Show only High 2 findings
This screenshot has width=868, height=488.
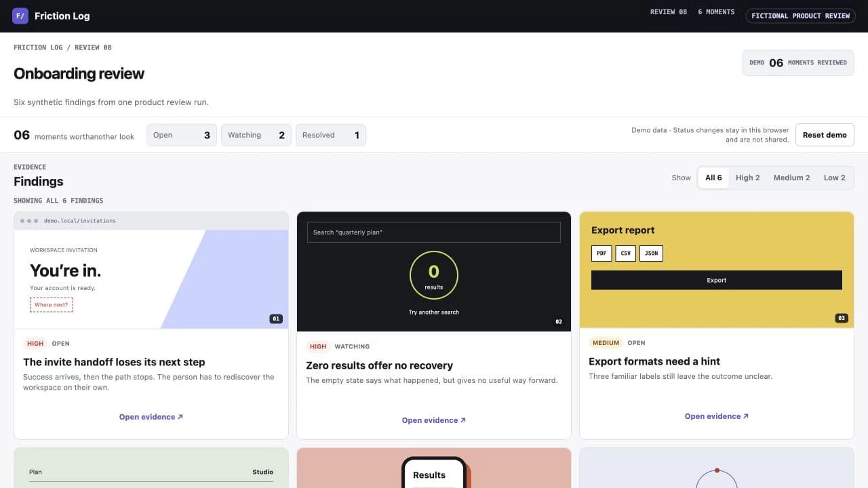point(748,178)
